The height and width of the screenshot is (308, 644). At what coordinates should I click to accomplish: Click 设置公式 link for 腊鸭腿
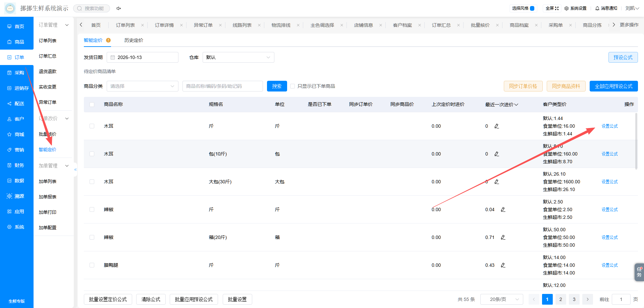[609, 265]
